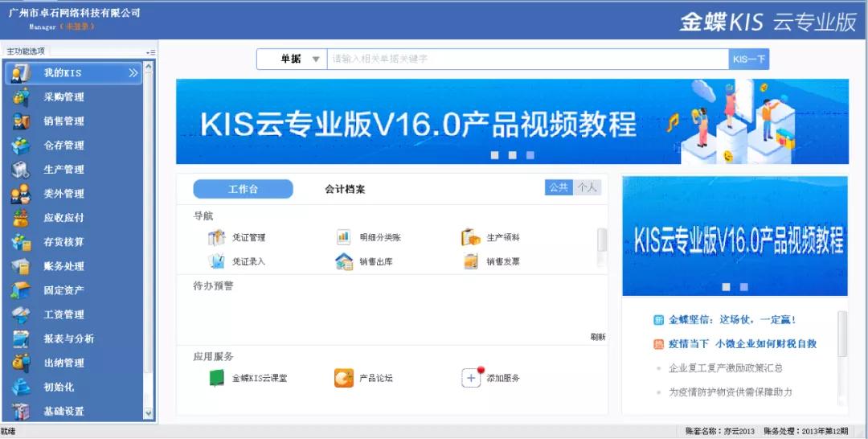Launch 凭证管理 navigation icon
Screen dimensions: 868x439
pos(216,237)
